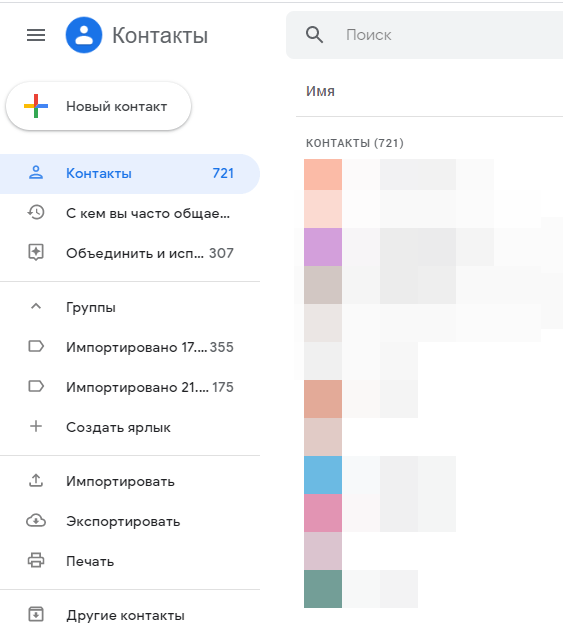
Task: Click the archive icon for Другие контакты
Action: pyautogui.click(x=36, y=614)
